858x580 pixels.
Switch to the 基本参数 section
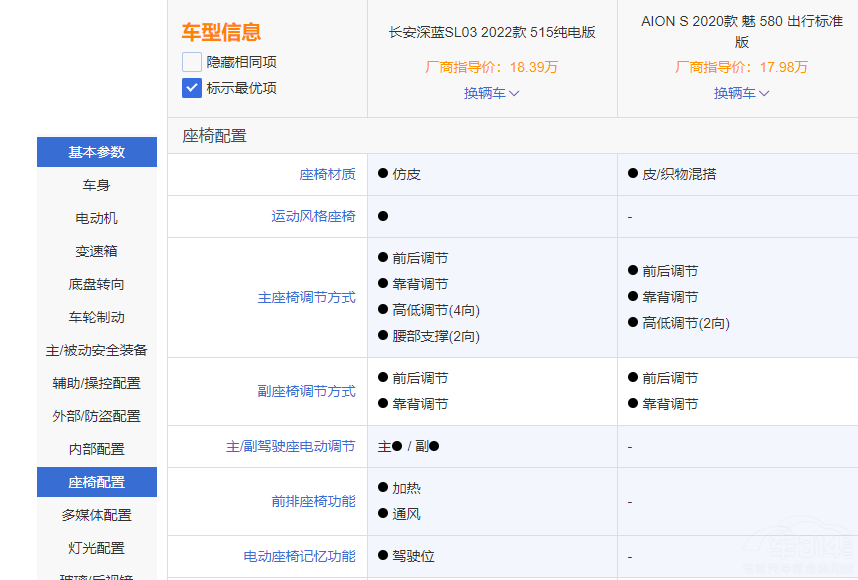pyautogui.click(x=96, y=151)
